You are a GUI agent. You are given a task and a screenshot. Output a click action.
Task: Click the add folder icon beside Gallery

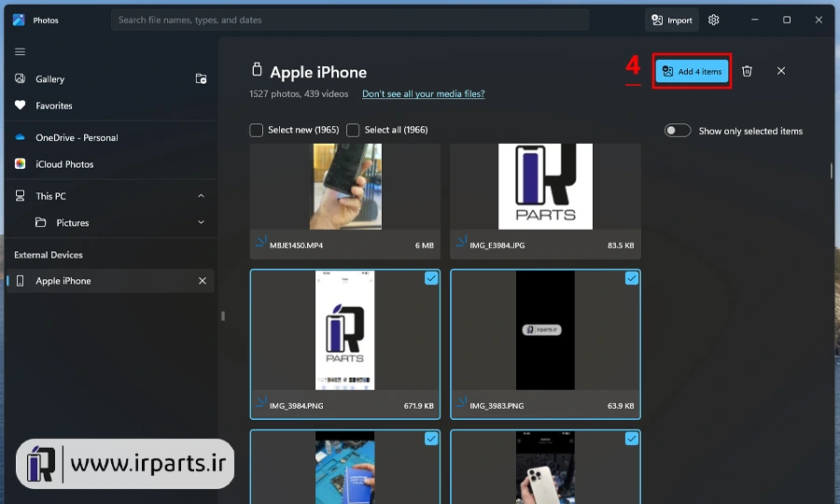pos(201,78)
